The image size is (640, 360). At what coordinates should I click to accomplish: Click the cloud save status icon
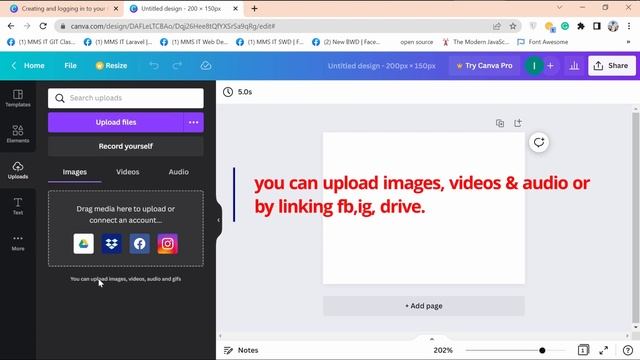click(x=206, y=65)
